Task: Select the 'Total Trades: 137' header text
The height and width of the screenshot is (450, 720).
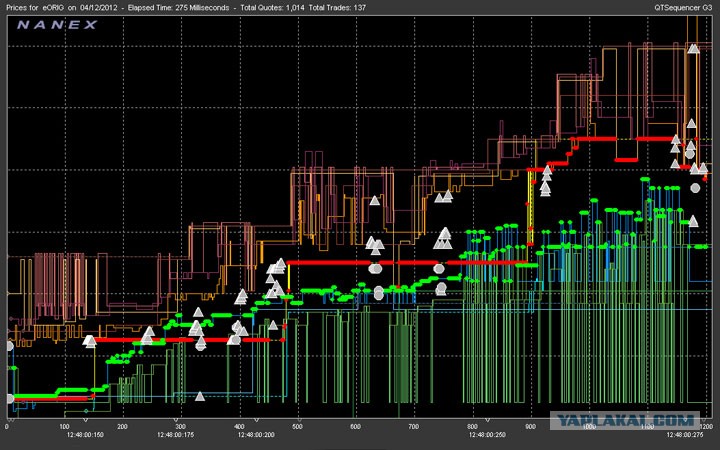Action: click(x=338, y=8)
